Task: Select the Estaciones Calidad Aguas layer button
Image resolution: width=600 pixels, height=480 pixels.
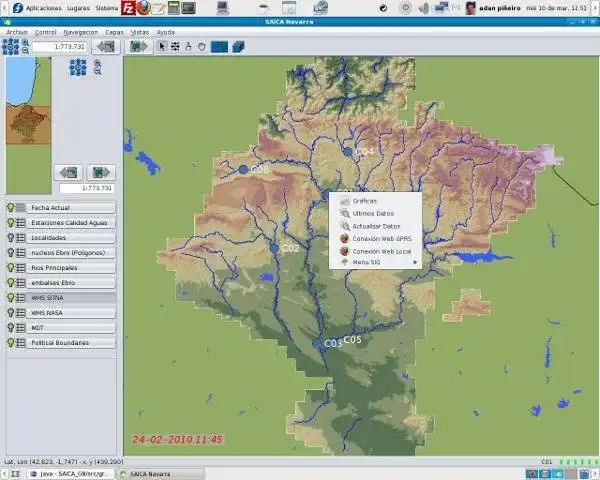Action: click(x=71, y=223)
